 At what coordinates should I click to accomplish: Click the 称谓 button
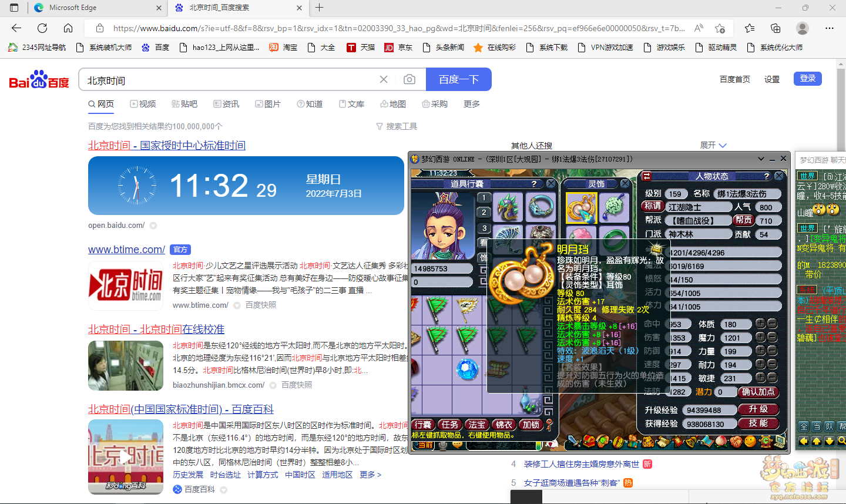[x=653, y=206]
